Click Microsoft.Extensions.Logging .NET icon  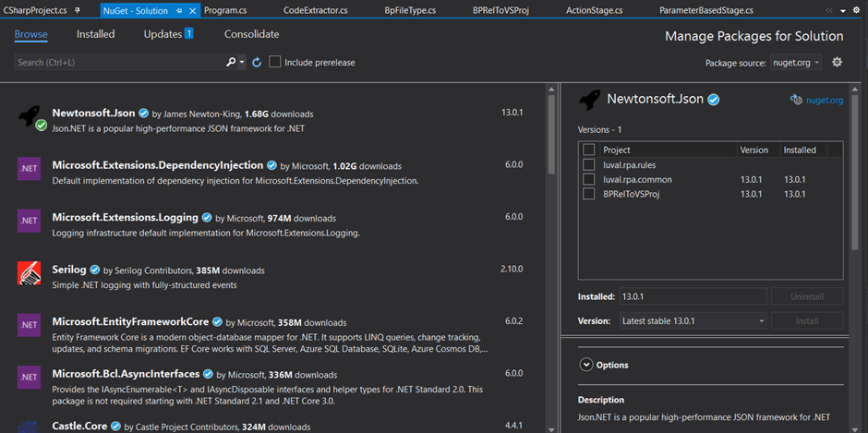click(29, 221)
